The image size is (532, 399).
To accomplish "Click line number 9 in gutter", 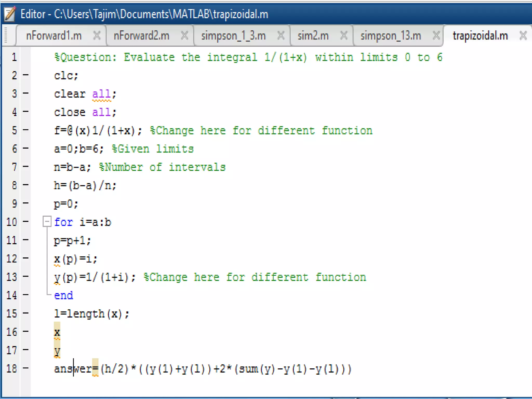I will coord(14,203).
